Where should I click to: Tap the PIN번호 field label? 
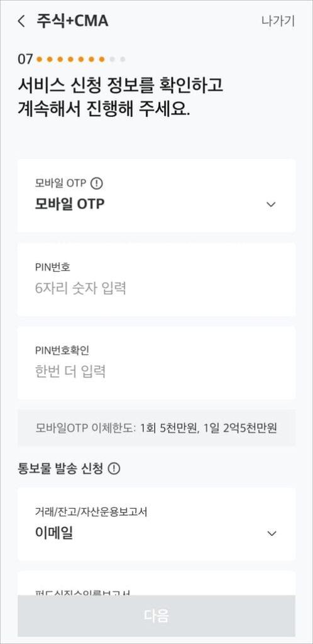pyautogui.click(x=53, y=267)
